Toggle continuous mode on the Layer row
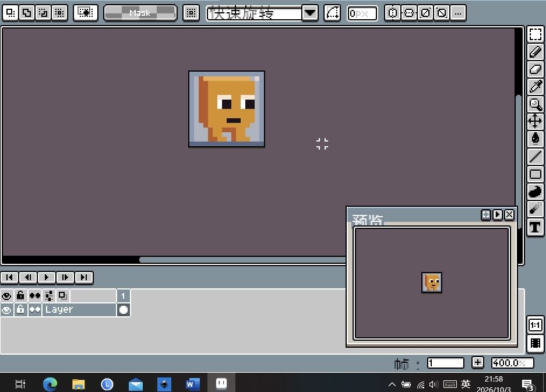 (35, 310)
